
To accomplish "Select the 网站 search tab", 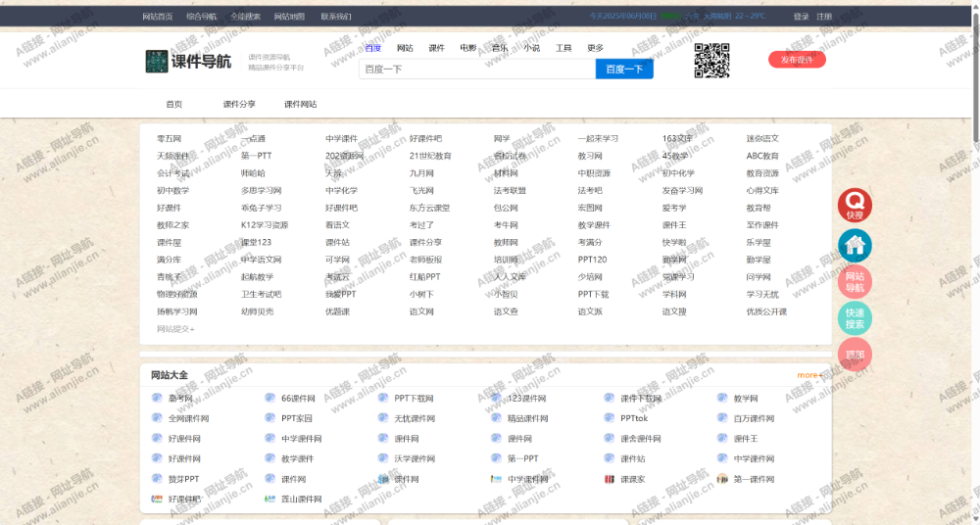I will pyautogui.click(x=405, y=47).
